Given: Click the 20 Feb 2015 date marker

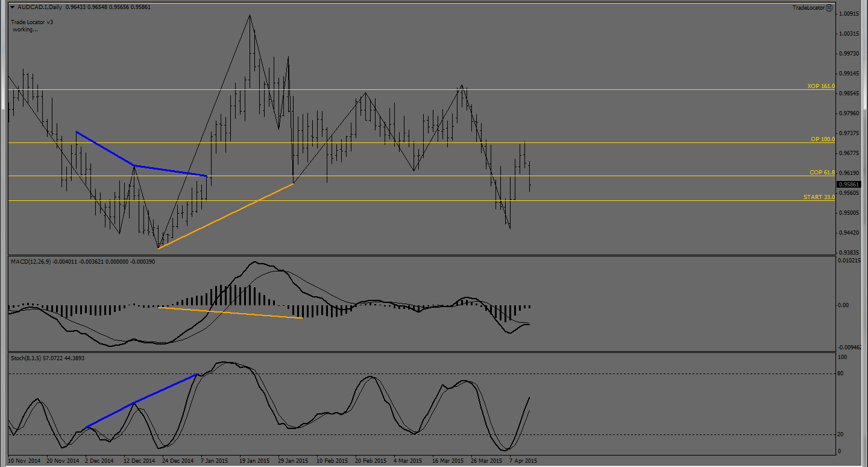Looking at the screenshot, I should 371,461.
